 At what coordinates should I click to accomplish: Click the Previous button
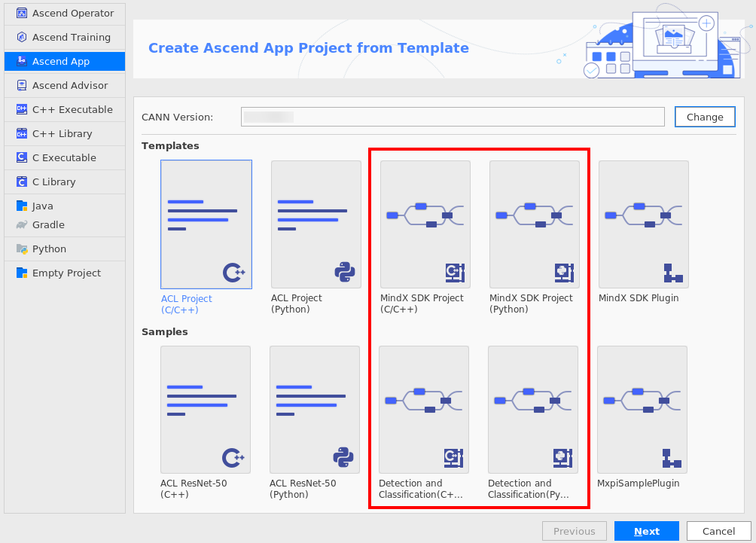click(x=575, y=531)
